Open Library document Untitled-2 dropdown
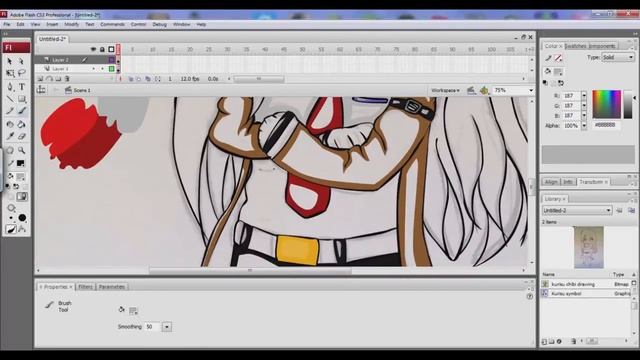The image size is (640, 360). click(x=577, y=210)
